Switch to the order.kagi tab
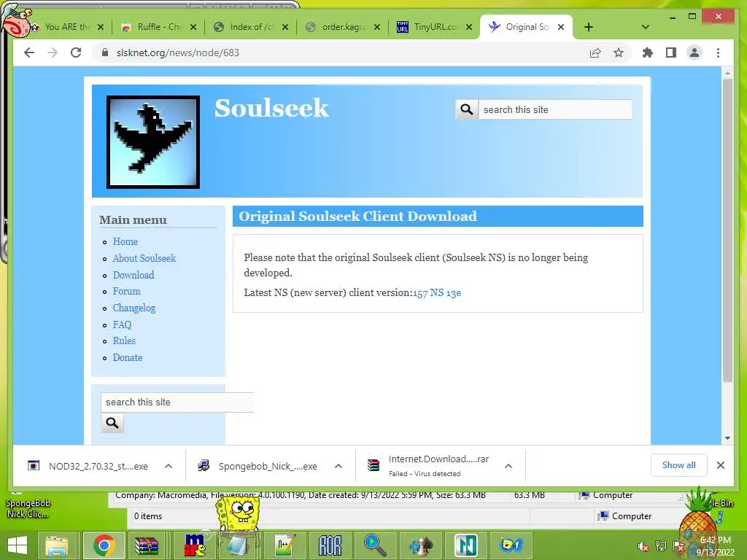The image size is (747, 560). 344,27
